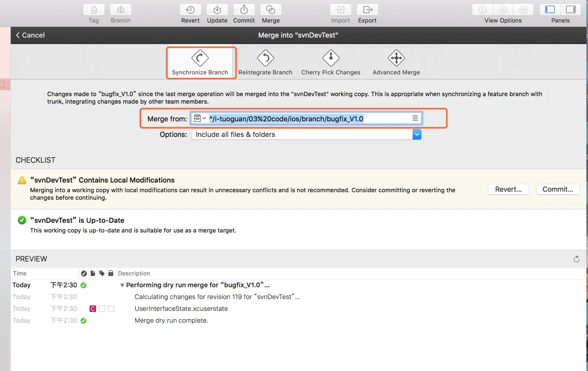Click the Merge toolbar icon
The height and width of the screenshot is (371, 588).
[x=270, y=10]
